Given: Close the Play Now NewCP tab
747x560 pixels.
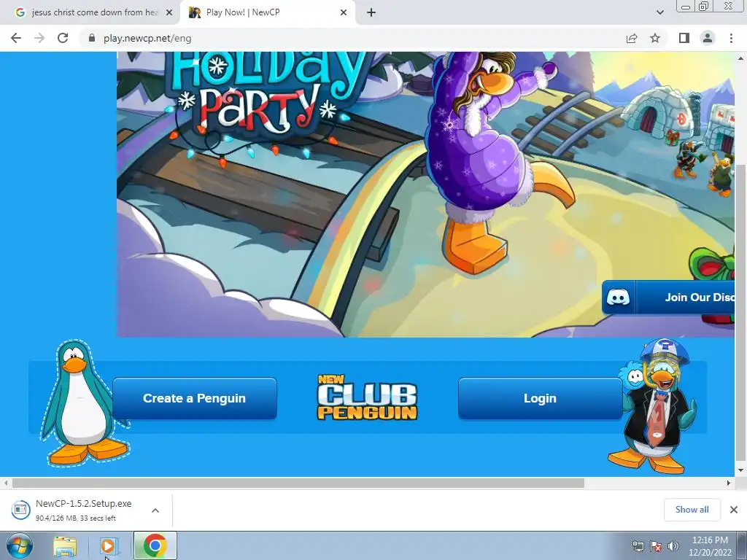Looking at the screenshot, I should (x=344, y=13).
